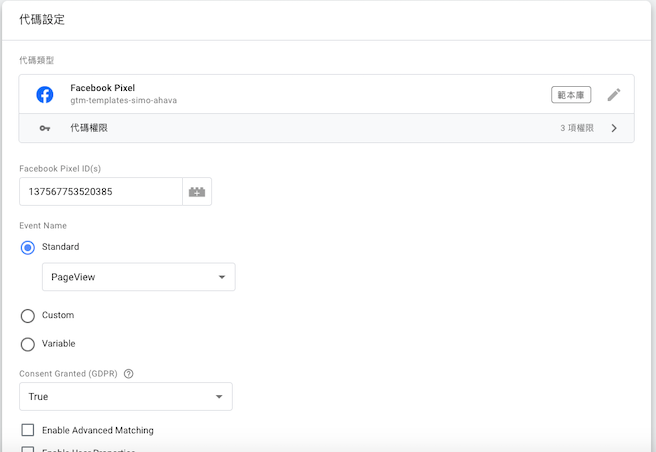Edit tag type with pencil icon
Image resolution: width=656 pixels, height=452 pixels.
coord(614,95)
